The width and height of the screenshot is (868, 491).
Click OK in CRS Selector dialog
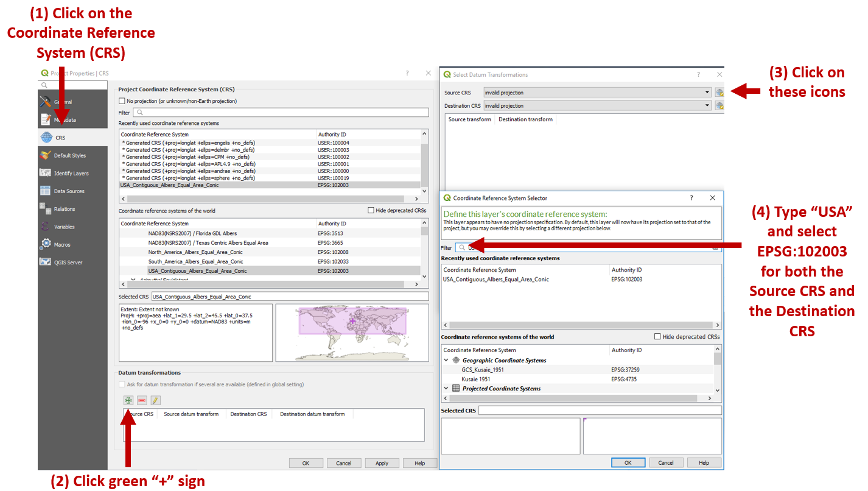click(628, 462)
